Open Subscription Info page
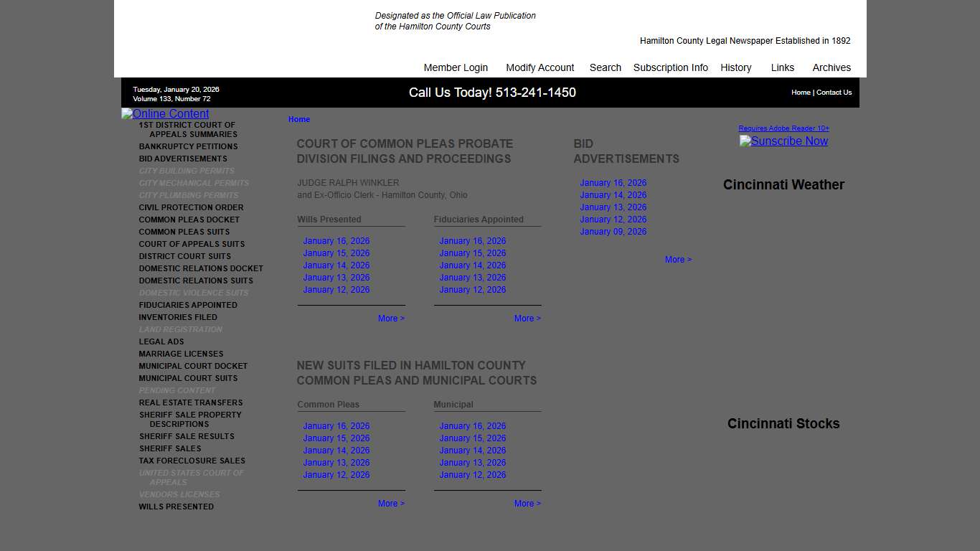The image size is (980, 551). coord(670,67)
